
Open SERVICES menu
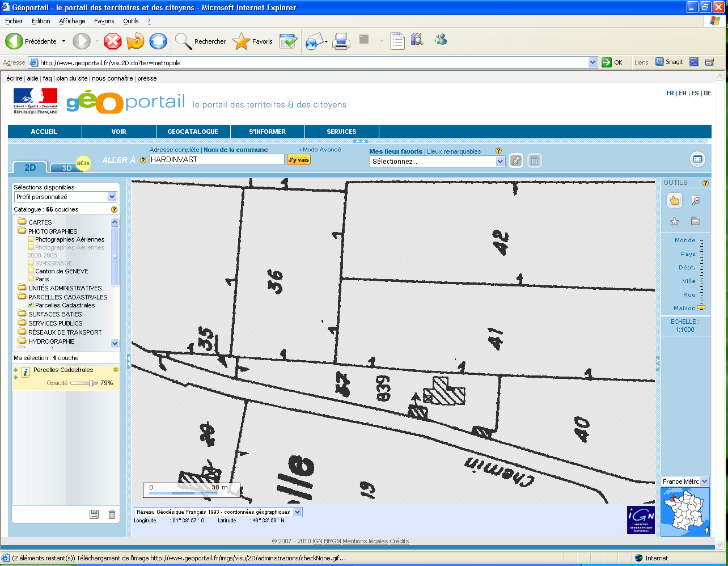[341, 132]
